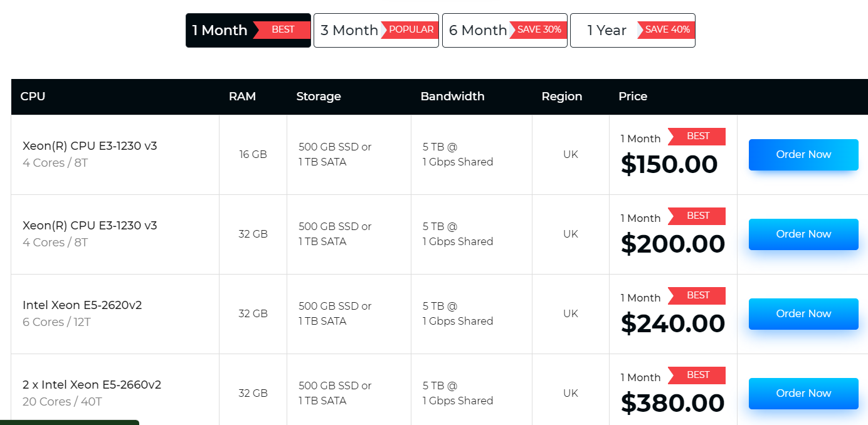
Task: Order the Intel Xeon E5-2620v2 server
Action: 803,314
